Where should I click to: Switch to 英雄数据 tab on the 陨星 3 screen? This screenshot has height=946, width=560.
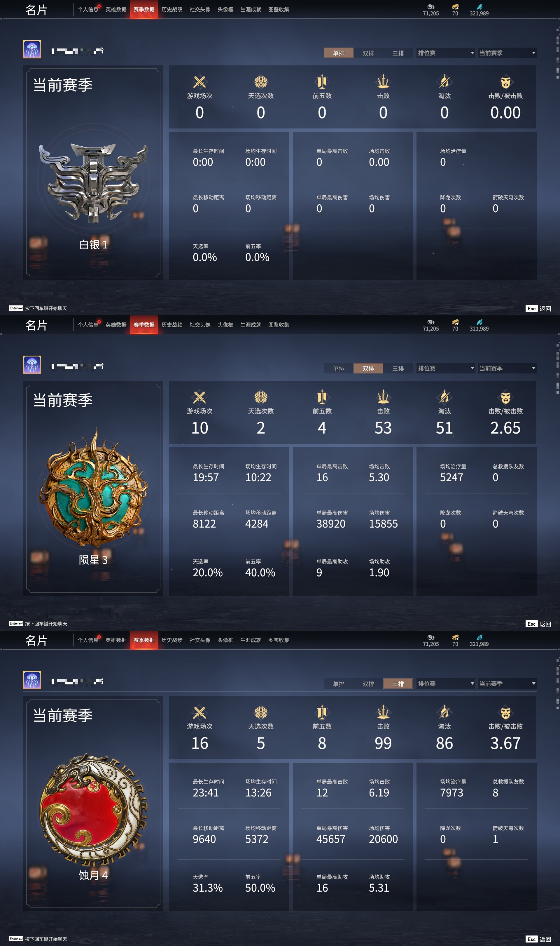coord(116,325)
